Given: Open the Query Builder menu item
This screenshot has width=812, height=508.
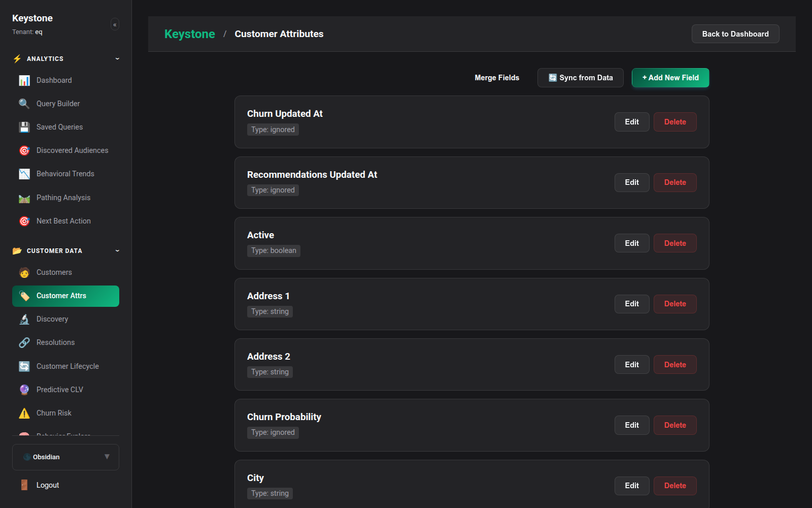Looking at the screenshot, I should coord(65,104).
